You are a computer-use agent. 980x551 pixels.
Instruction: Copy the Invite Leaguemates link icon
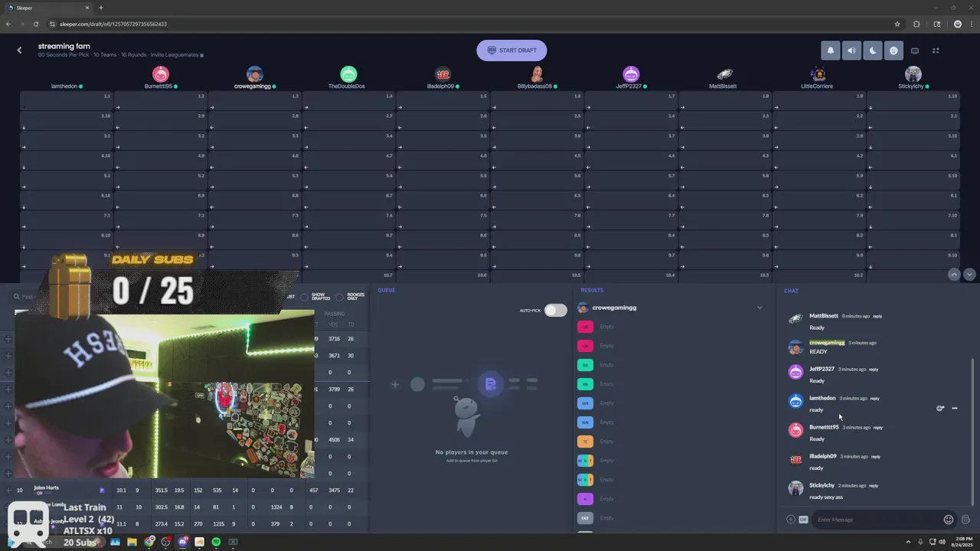[x=202, y=56]
